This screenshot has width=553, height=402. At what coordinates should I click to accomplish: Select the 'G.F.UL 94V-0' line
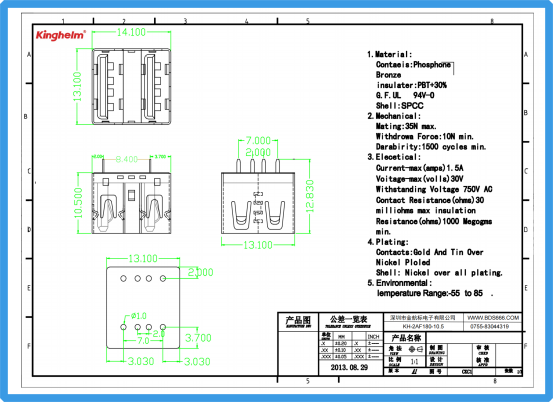point(405,95)
